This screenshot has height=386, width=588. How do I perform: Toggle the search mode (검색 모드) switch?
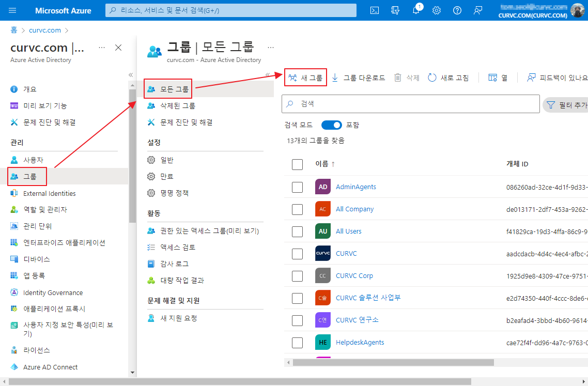point(332,125)
